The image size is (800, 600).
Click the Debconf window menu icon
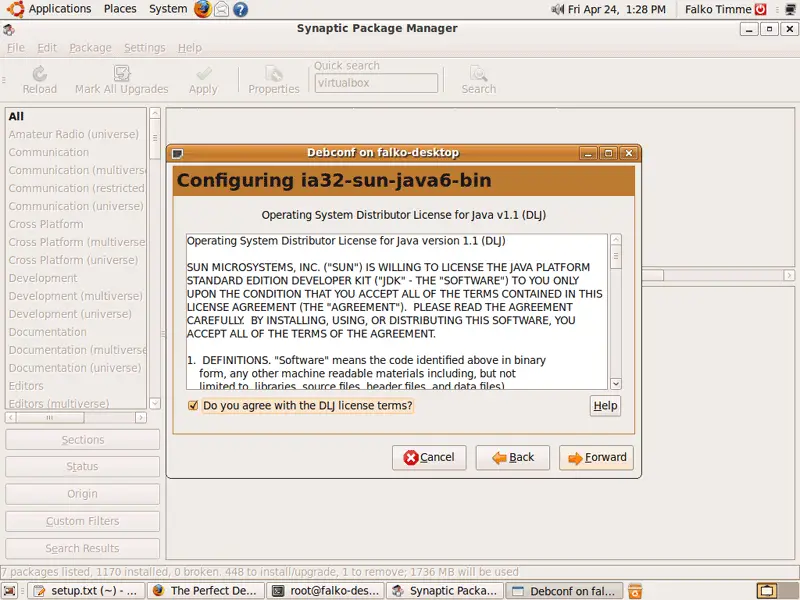pyautogui.click(x=178, y=153)
